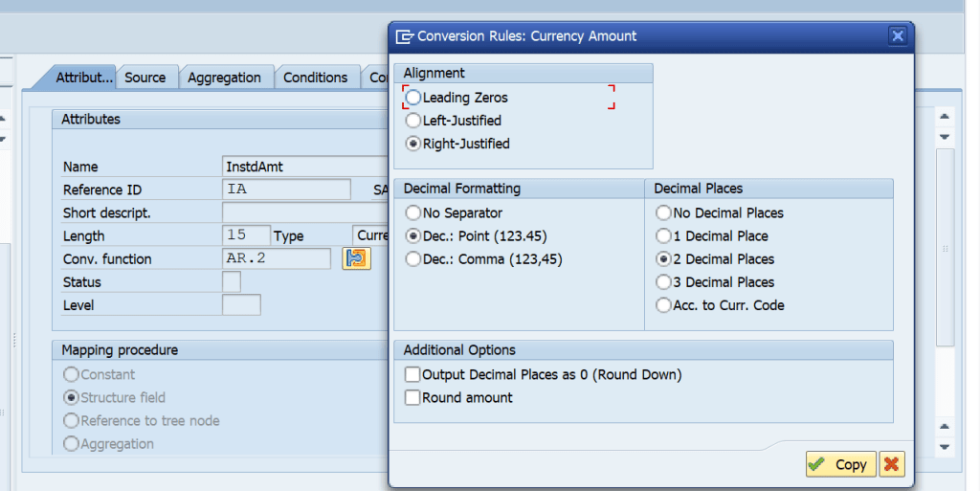Select 3 Decimal Places option
The image size is (980, 491).
coord(663,282)
